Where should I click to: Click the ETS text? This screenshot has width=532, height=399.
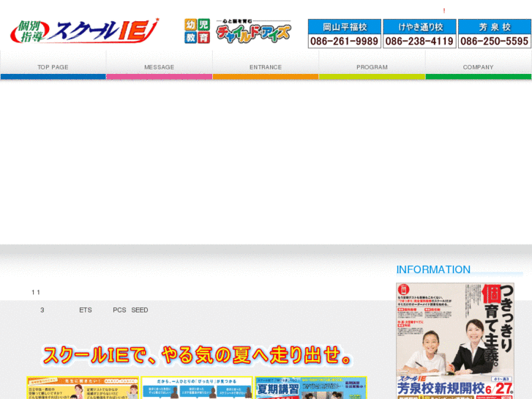tap(86, 310)
